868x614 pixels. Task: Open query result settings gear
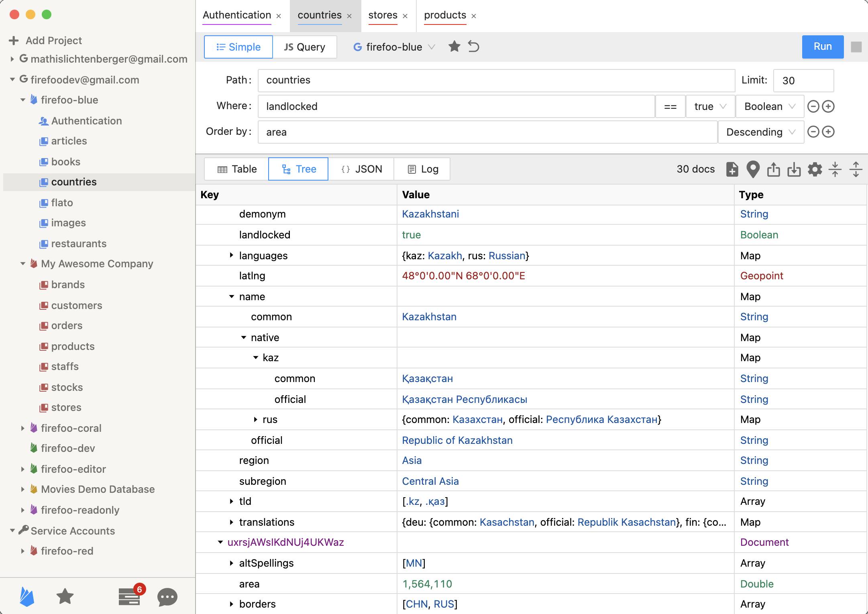(815, 169)
